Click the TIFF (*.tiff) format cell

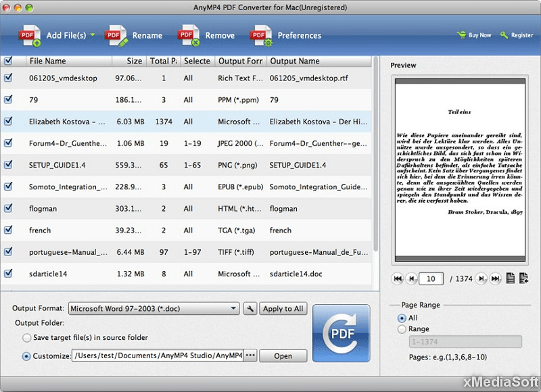(235, 251)
